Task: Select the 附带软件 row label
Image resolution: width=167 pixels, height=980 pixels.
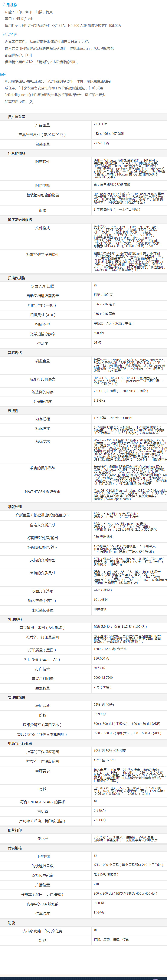Action: 42,162
